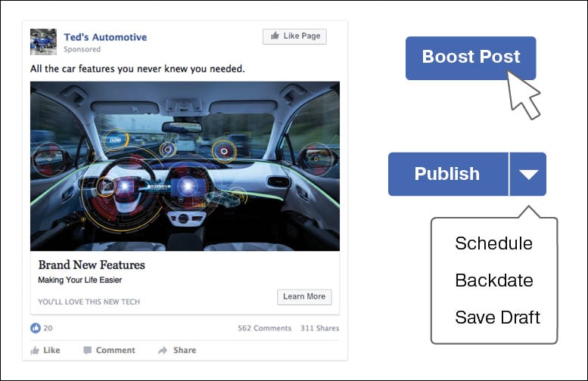Image resolution: width=588 pixels, height=381 pixels.
Task: Select Schedule from the publish menu
Action: 493,243
